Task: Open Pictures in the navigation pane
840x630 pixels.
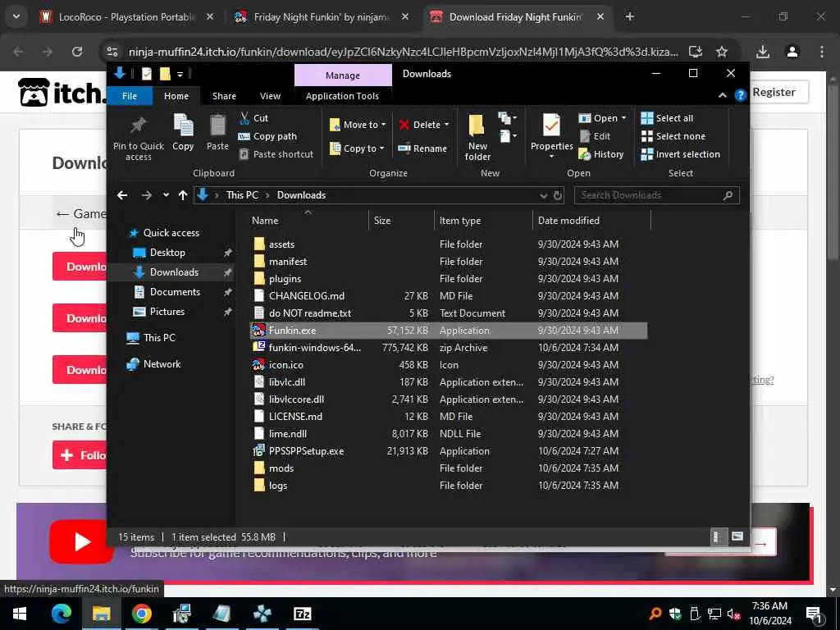Action: pyautogui.click(x=167, y=312)
